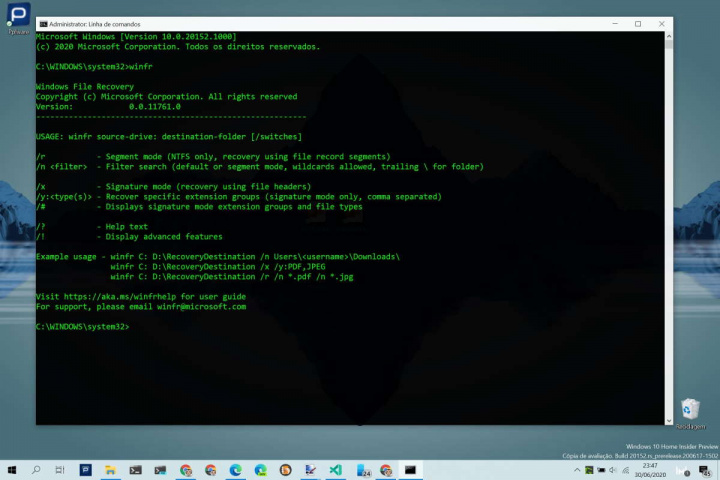720x480 pixels.
Task: Open the notification center in the tray
Action: pyautogui.click(x=707, y=469)
